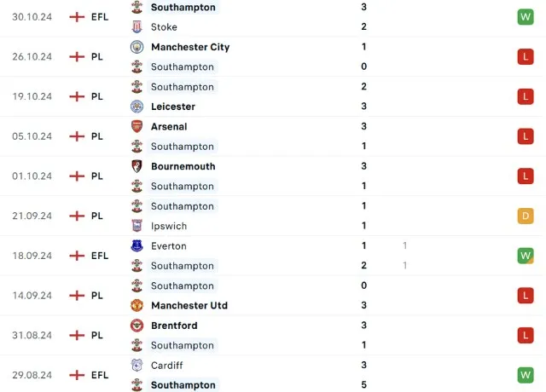This screenshot has height=392, width=546.
Task: Click red L badge for Manchester City match
Action: [x=525, y=56]
